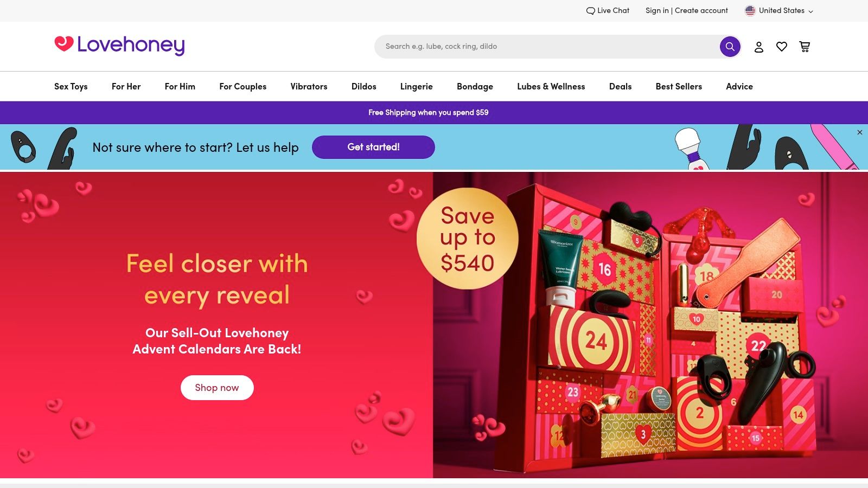Dismiss the help banner with the X

coord(860,132)
